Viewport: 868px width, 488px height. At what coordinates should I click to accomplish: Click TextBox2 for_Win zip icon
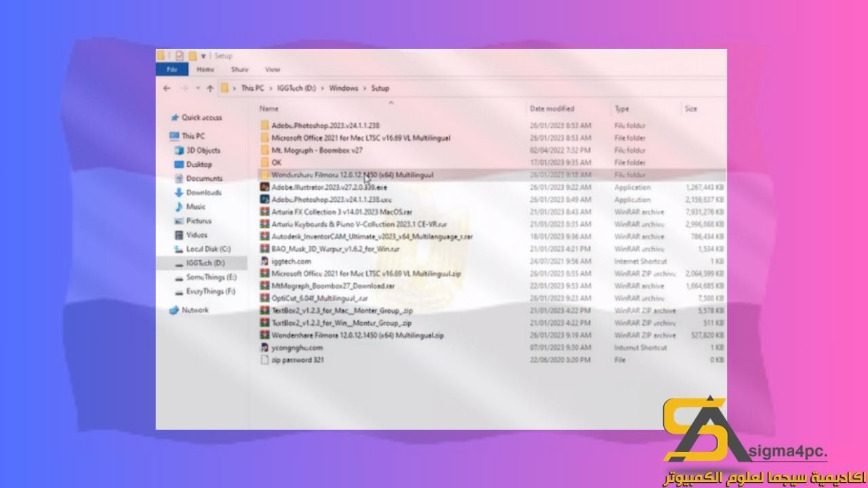pyautogui.click(x=264, y=323)
